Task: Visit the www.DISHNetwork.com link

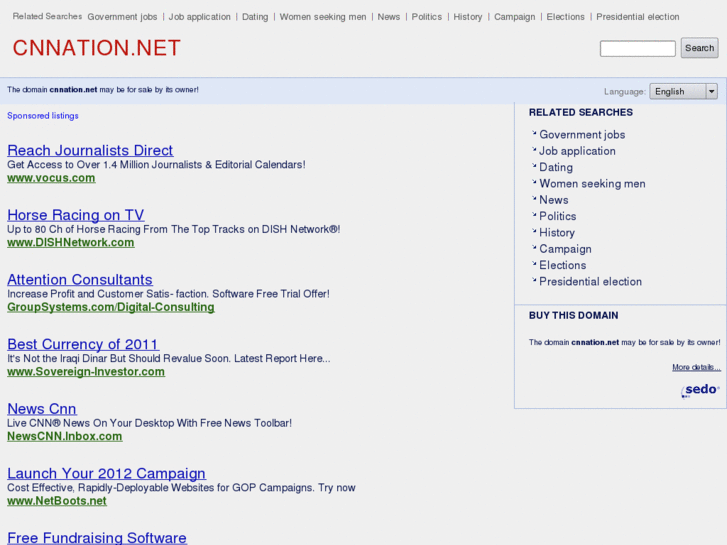Action: click(x=70, y=243)
